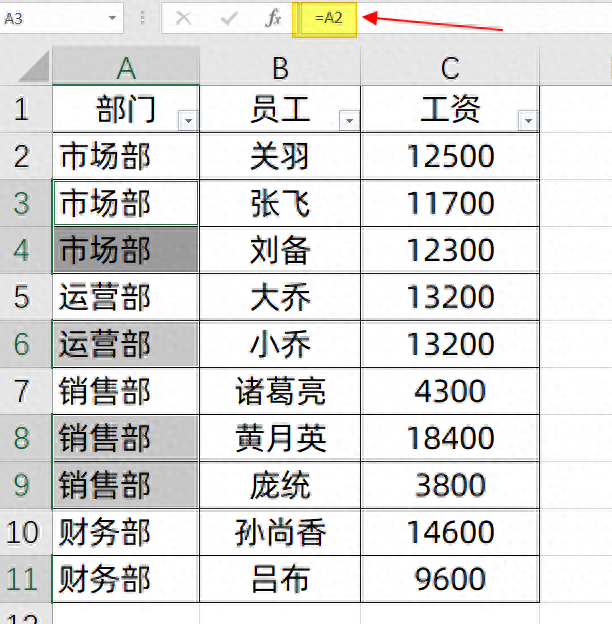
Task: Open the 员工 column filter dropdown
Action: 349,121
